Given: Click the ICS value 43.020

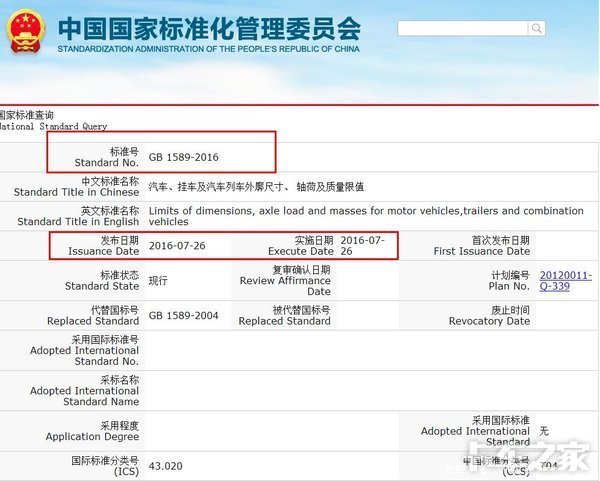Looking at the screenshot, I should pyautogui.click(x=166, y=466).
